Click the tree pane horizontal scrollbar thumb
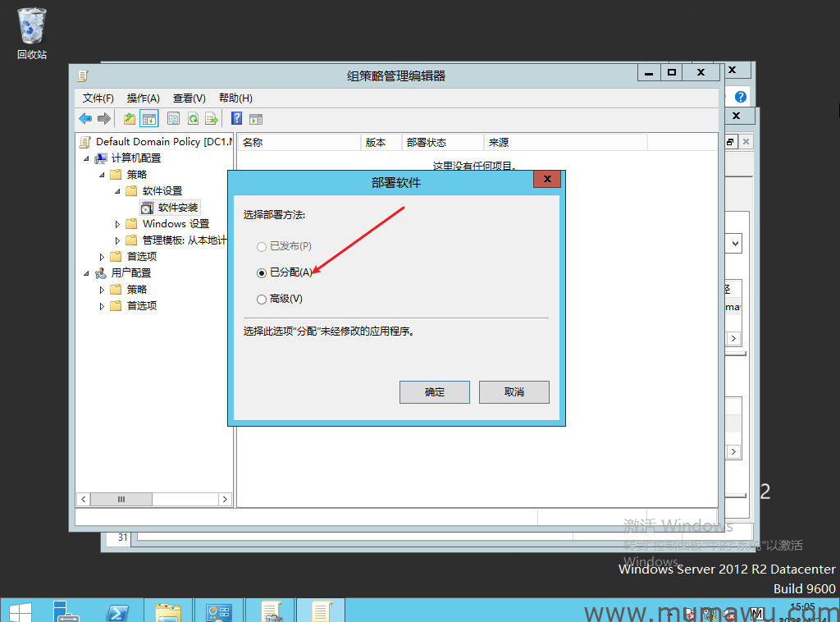 (x=121, y=499)
